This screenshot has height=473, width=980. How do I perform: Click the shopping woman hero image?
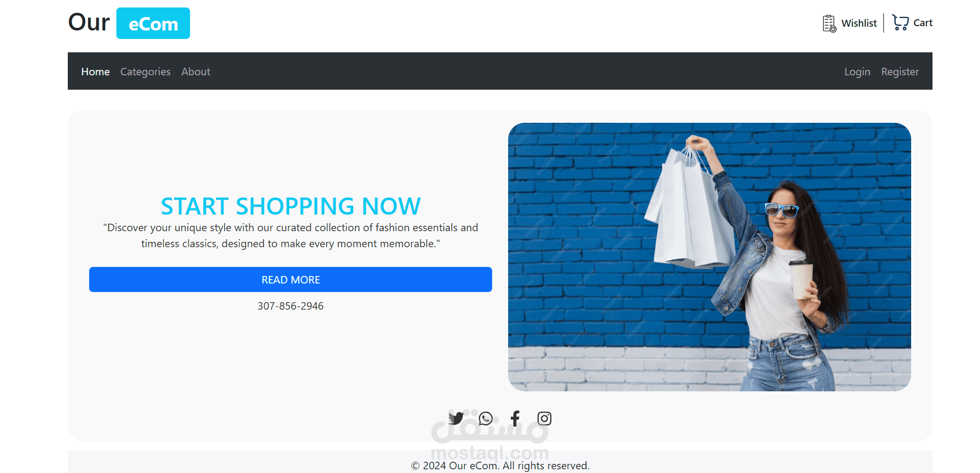[709, 257]
